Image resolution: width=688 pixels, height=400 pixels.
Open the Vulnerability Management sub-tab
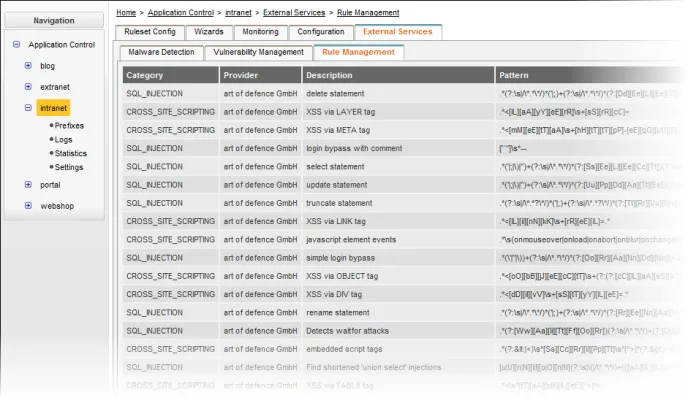258,52
